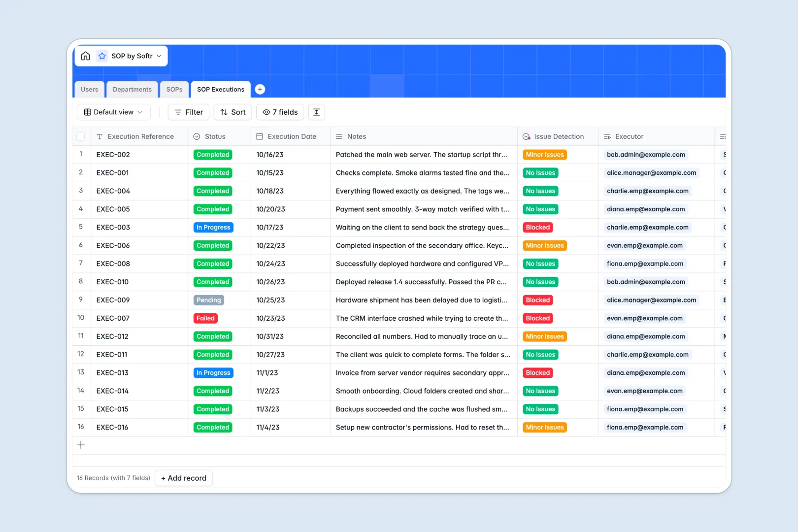Click the plus button to add a table
This screenshot has height=532, width=798.
click(x=260, y=89)
